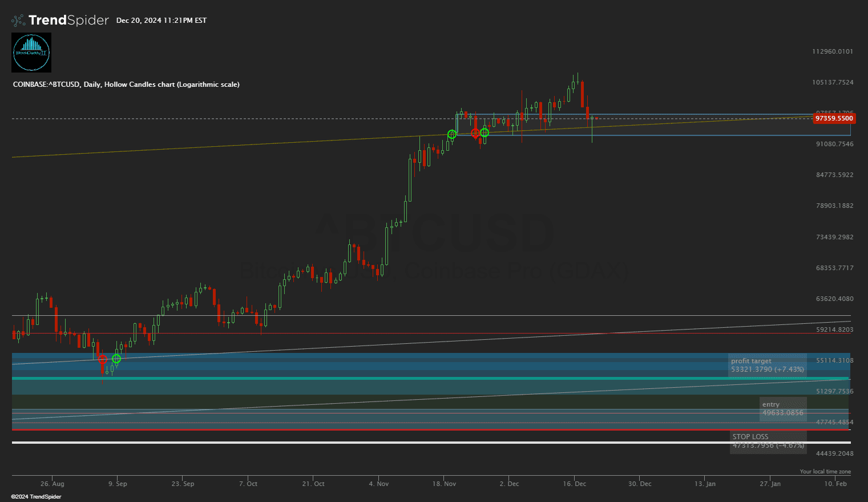Click the TrendSpider spider logo icon
Image resolution: width=868 pixels, height=502 pixels.
click(18, 21)
